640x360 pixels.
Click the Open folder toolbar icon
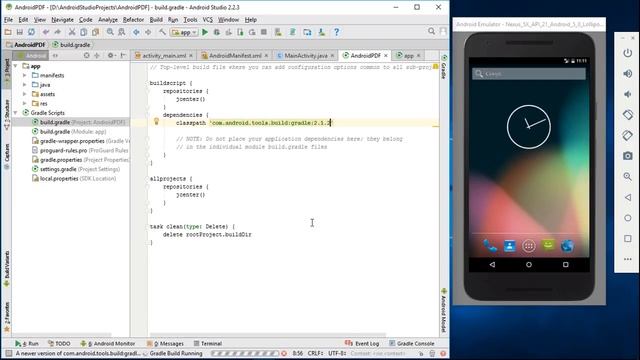pos(8,32)
